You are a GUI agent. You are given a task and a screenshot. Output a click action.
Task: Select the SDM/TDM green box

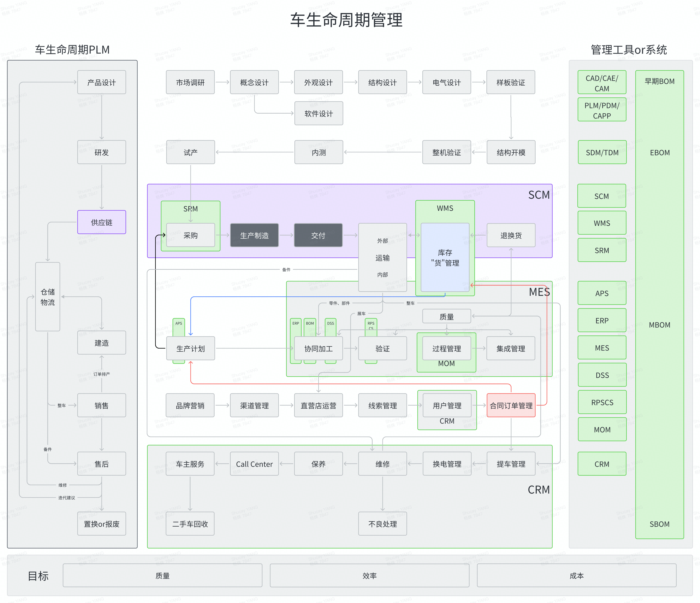[602, 152]
